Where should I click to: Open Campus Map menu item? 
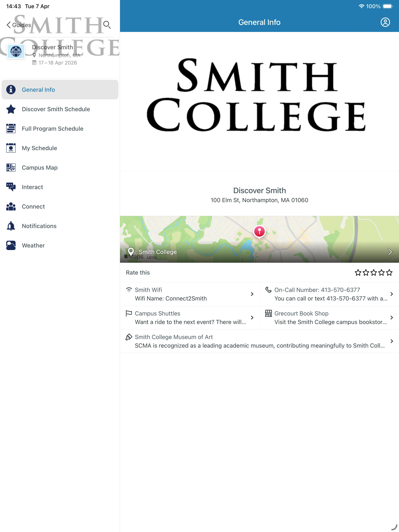coord(60,167)
